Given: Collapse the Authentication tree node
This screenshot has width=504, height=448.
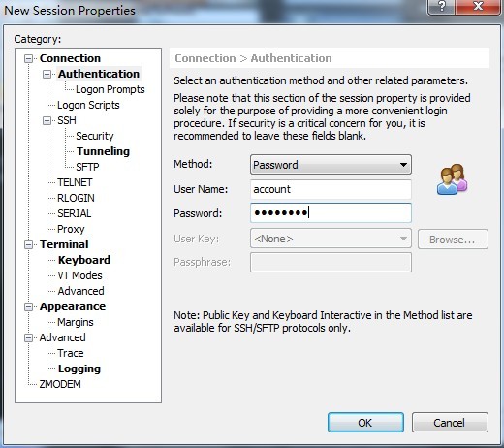Looking at the screenshot, I should [47, 74].
